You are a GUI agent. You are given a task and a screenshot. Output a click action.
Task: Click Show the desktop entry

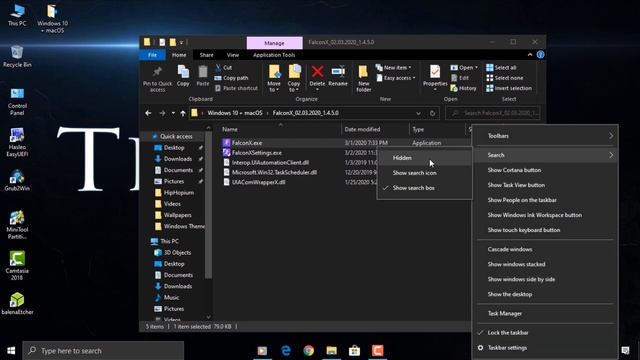click(x=545, y=294)
